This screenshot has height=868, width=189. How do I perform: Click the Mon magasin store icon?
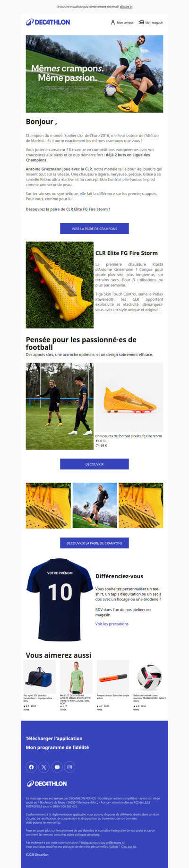(141, 22)
